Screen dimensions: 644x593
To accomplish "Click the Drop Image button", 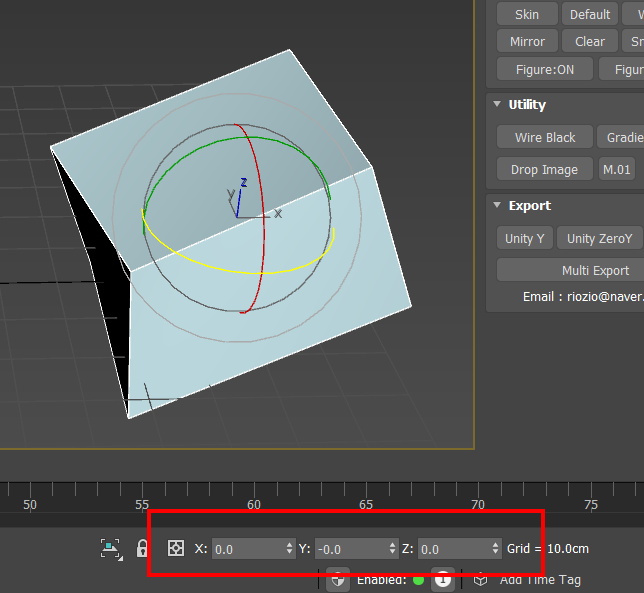I will pyautogui.click(x=545, y=169).
